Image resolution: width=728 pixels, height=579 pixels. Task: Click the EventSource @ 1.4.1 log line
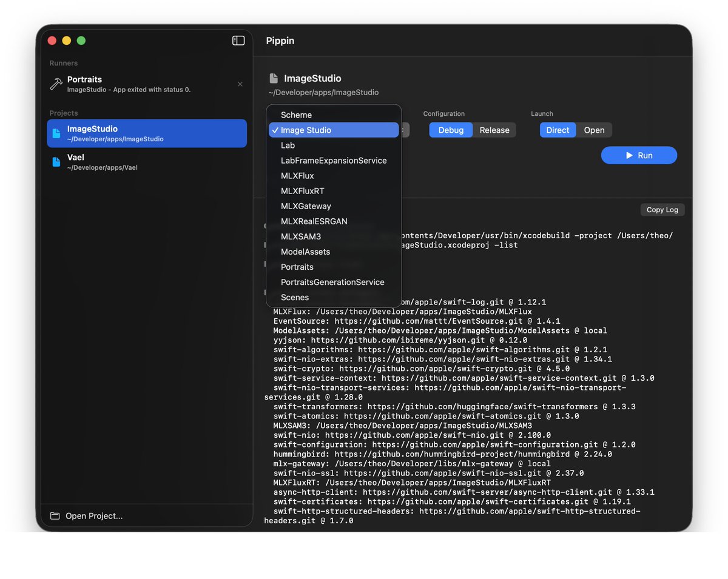point(417,321)
